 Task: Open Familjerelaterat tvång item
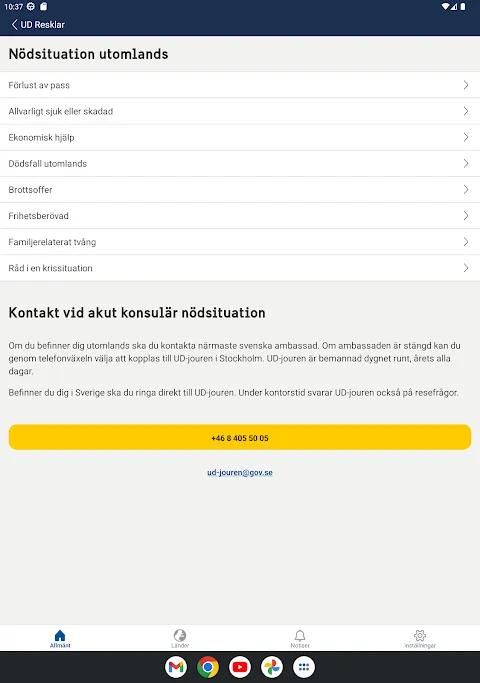(240, 242)
